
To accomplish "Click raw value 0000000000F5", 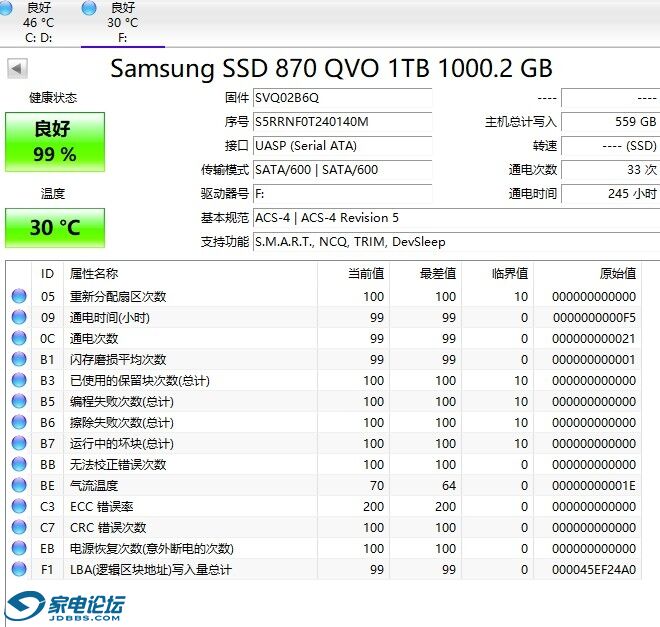I will click(x=594, y=318).
